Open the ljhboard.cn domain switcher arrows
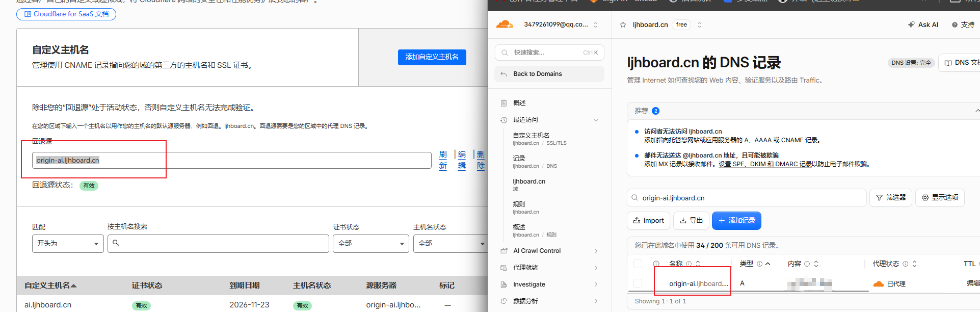 click(699, 24)
